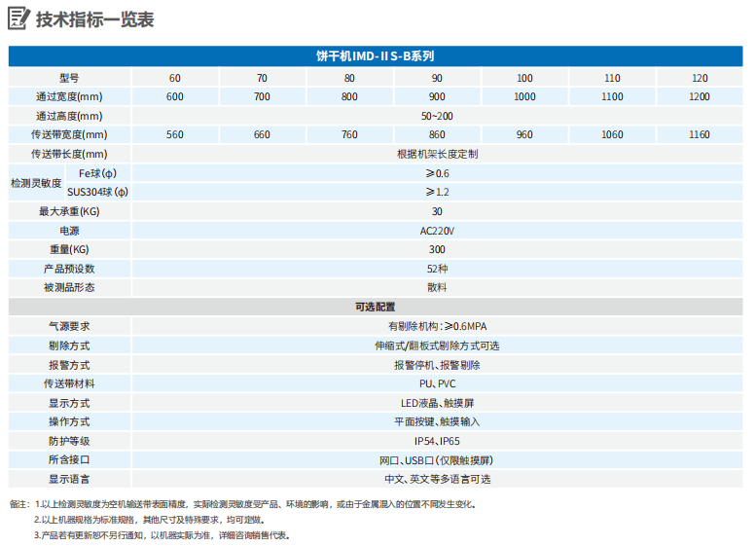
Task: Click the SUS304球(φ) label
Action: (x=97, y=192)
